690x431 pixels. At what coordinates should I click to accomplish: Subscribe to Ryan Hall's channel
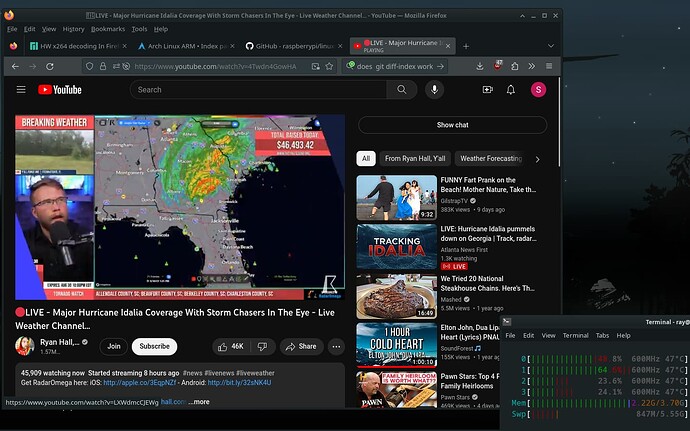154,346
